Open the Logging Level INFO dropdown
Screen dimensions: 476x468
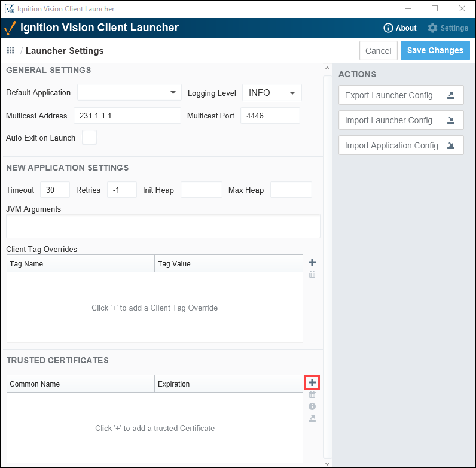point(272,92)
